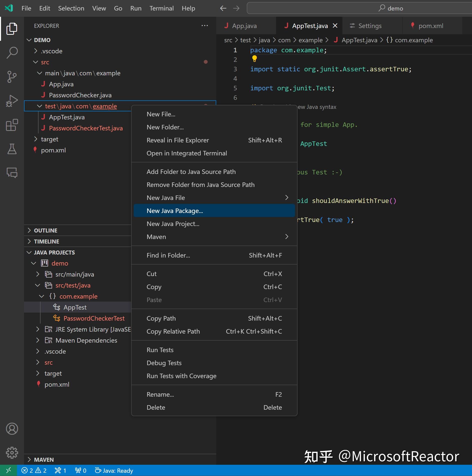The image size is (472, 476).
Task: Click the ports forwarded status item
Action: point(81,470)
